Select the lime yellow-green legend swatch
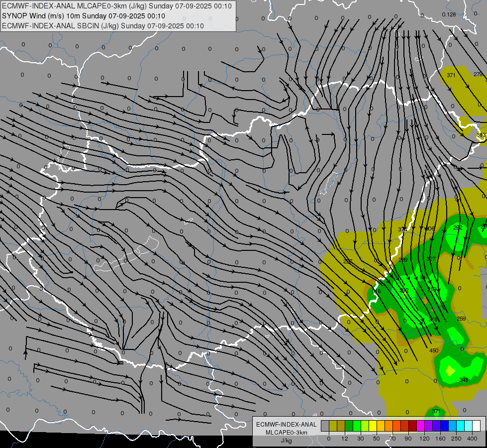 click(x=365, y=426)
